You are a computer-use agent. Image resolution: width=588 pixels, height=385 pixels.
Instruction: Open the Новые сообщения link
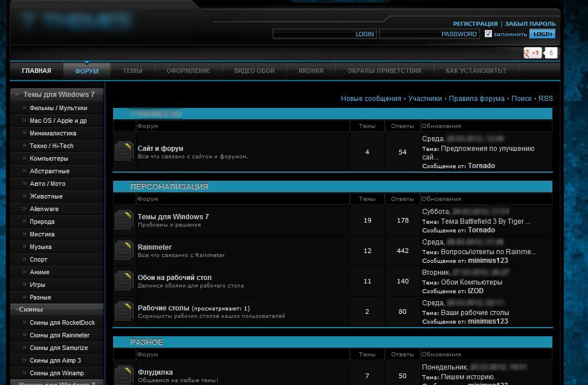tap(371, 99)
